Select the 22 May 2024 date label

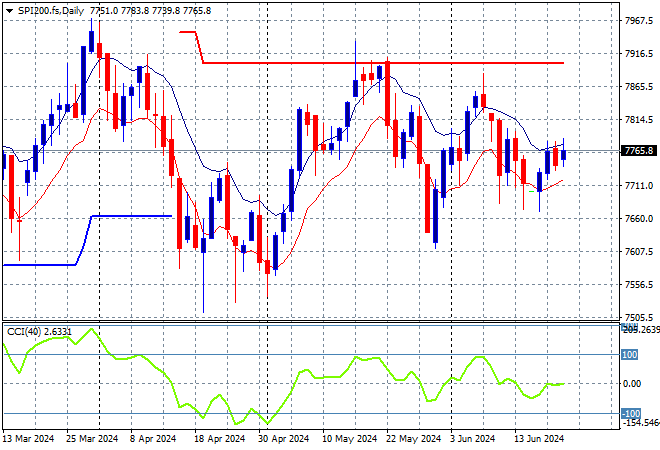point(413,439)
